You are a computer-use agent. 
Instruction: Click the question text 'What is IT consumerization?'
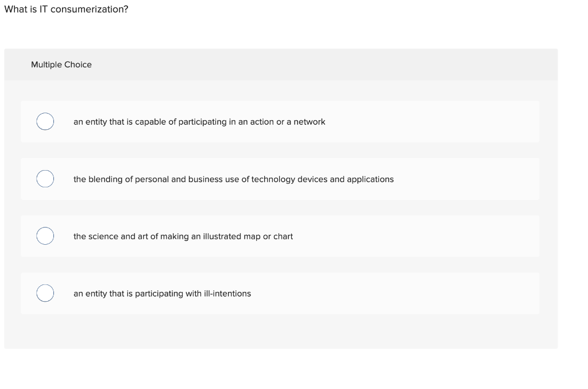[x=67, y=9]
